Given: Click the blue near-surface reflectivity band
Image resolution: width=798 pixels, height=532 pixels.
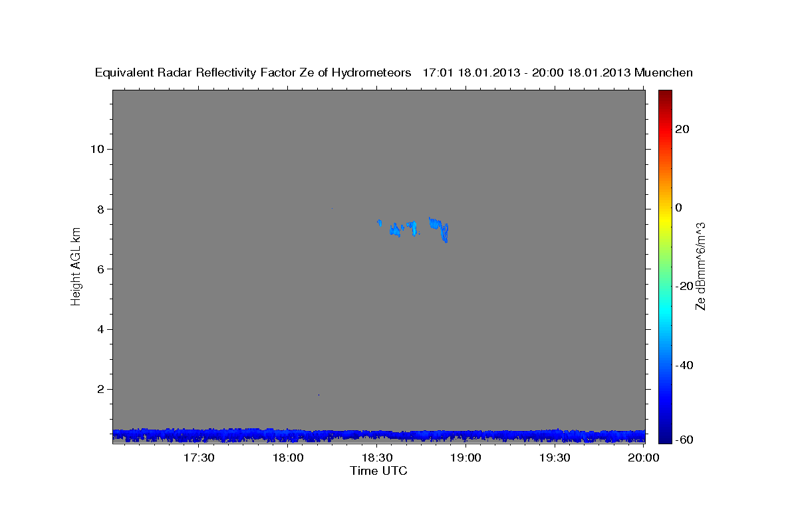Looking at the screenshot, I should pos(378,436).
